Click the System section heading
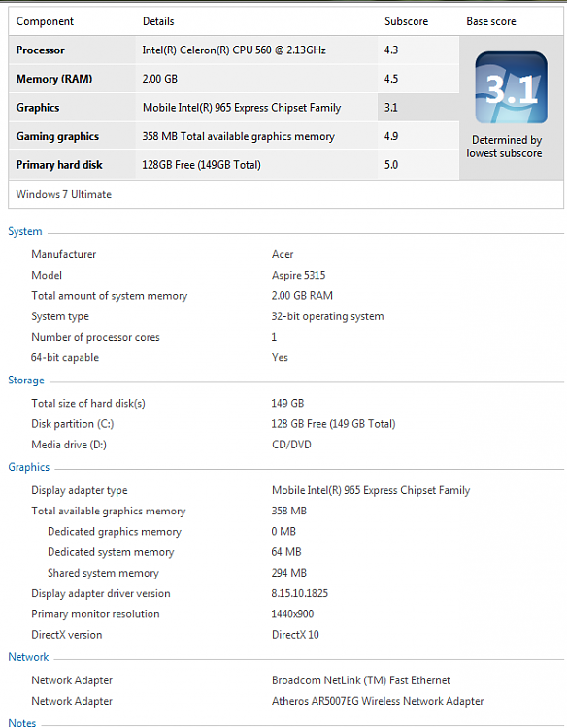 point(25,231)
